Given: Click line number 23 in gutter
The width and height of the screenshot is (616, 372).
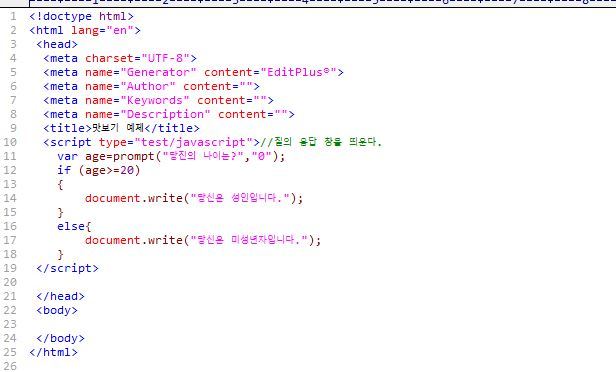Looking at the screenshot, I should [10, 324].
